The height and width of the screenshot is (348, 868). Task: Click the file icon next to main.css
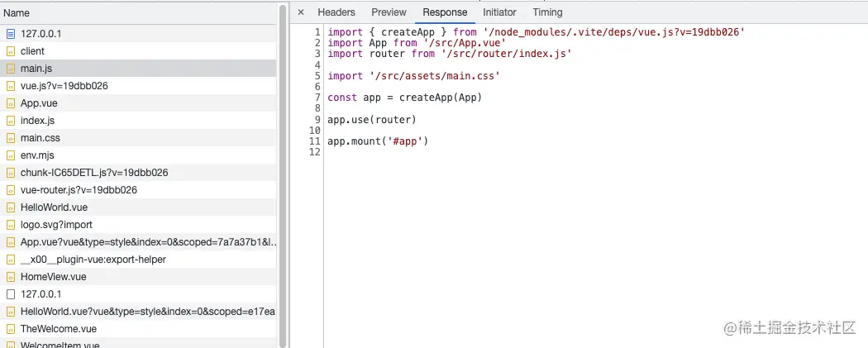[x=11, y=138]
